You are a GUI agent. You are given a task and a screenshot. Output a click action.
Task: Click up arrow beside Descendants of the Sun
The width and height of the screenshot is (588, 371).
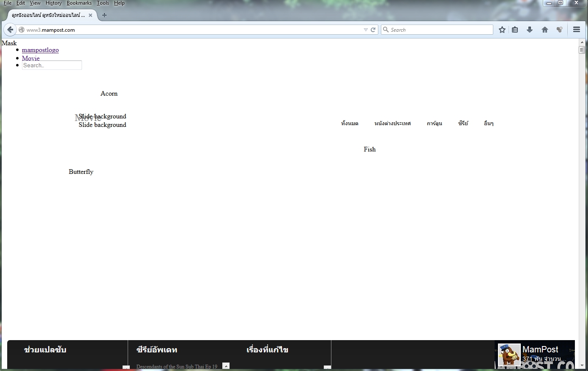(226, 366)
